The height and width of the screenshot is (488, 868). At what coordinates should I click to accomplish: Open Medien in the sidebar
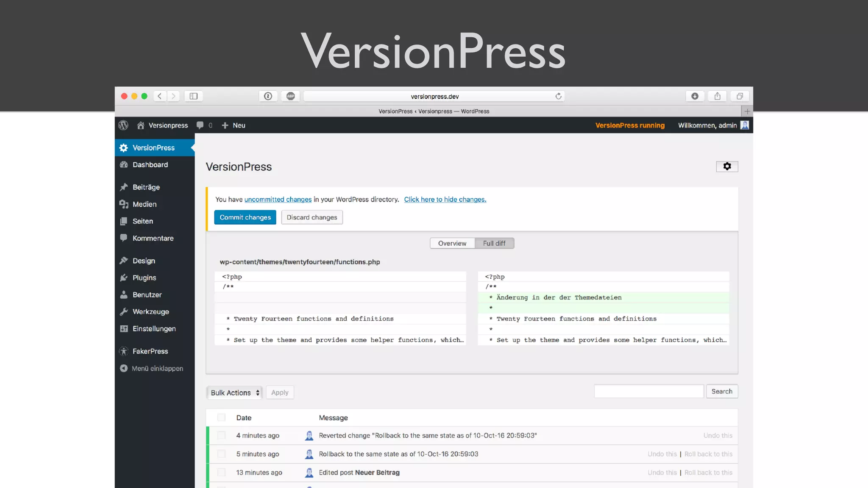(x=155, y=204)
